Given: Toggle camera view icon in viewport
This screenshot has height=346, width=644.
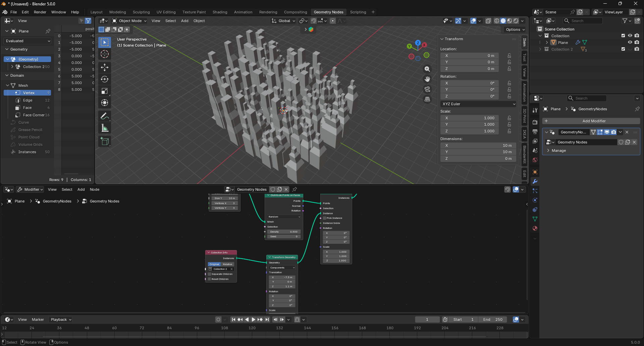Looking at the screenshot, I should pos(427,89).
